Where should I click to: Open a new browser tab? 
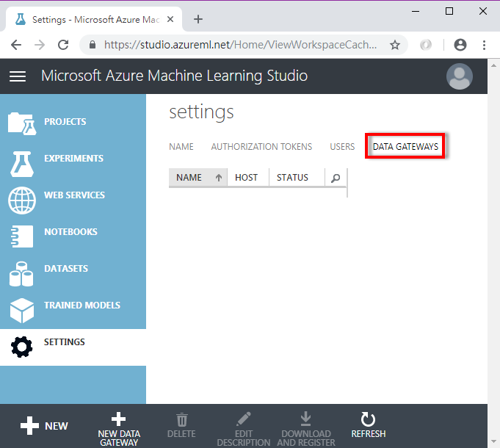198,19
